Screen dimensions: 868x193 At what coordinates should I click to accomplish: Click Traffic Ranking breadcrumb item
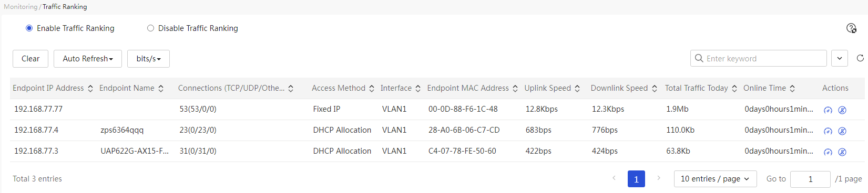[x=65, y=7]
